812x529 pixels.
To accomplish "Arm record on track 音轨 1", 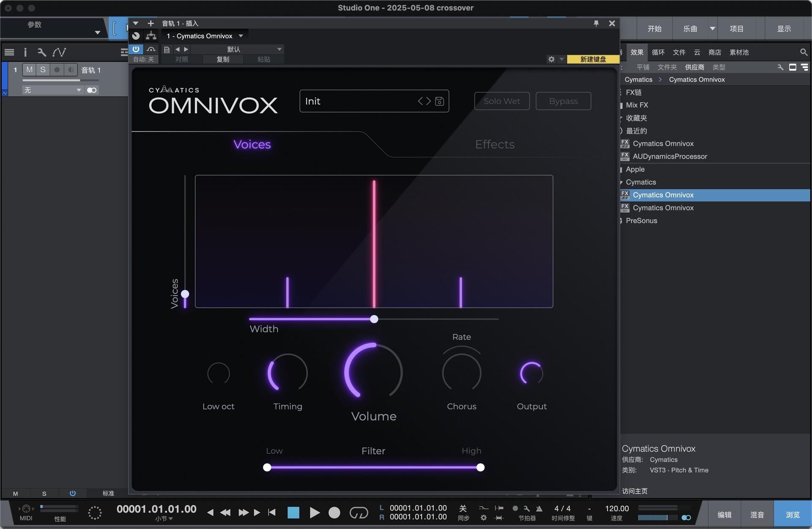I will 57,70.
